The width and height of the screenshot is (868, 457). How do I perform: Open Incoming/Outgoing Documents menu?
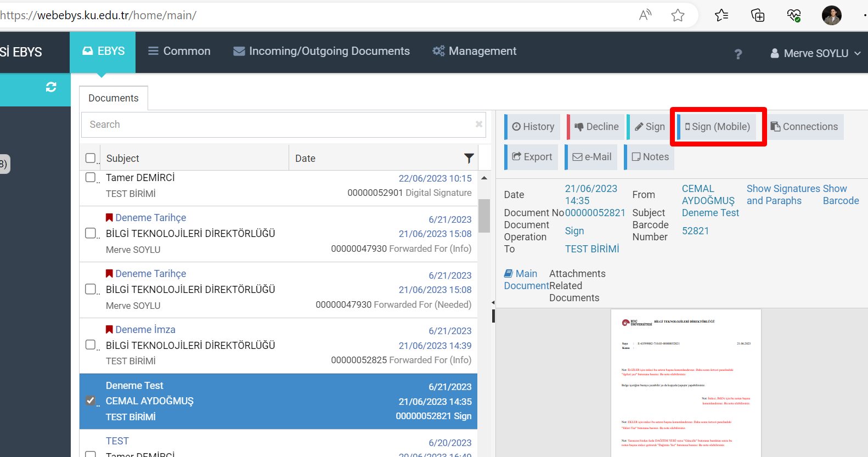(322, 51)
